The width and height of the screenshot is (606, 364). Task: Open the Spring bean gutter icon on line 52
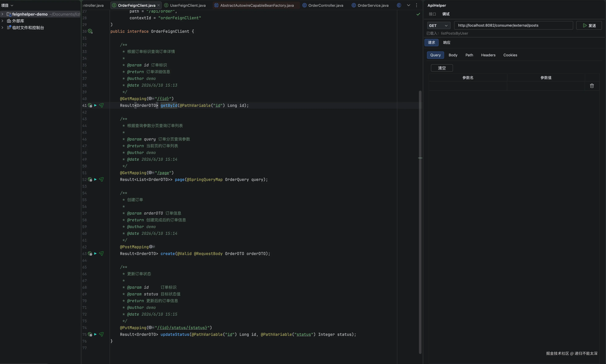[90, 180]
